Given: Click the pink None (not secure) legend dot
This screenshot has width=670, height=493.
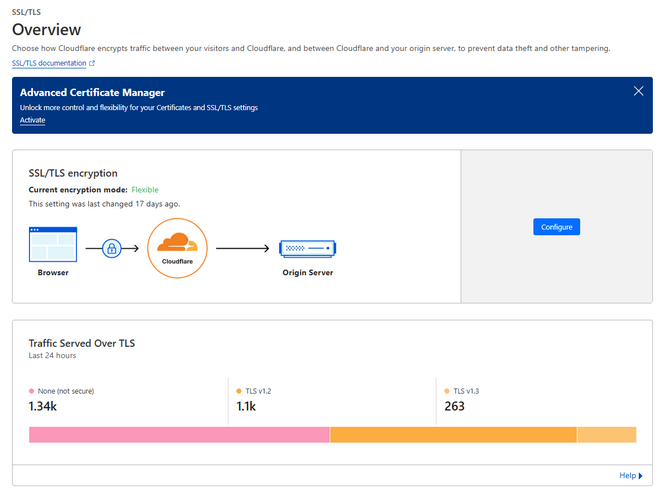Looking at the screenshot, I should click(x=31, y=391).
